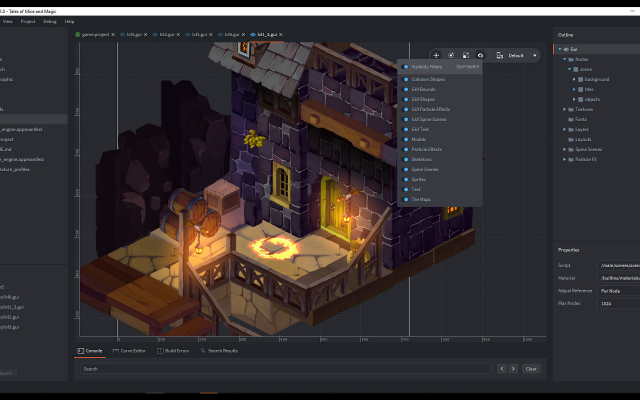This screenshot has width=640, height=400.
Task: Collapse the scene node
Action: 569,69
